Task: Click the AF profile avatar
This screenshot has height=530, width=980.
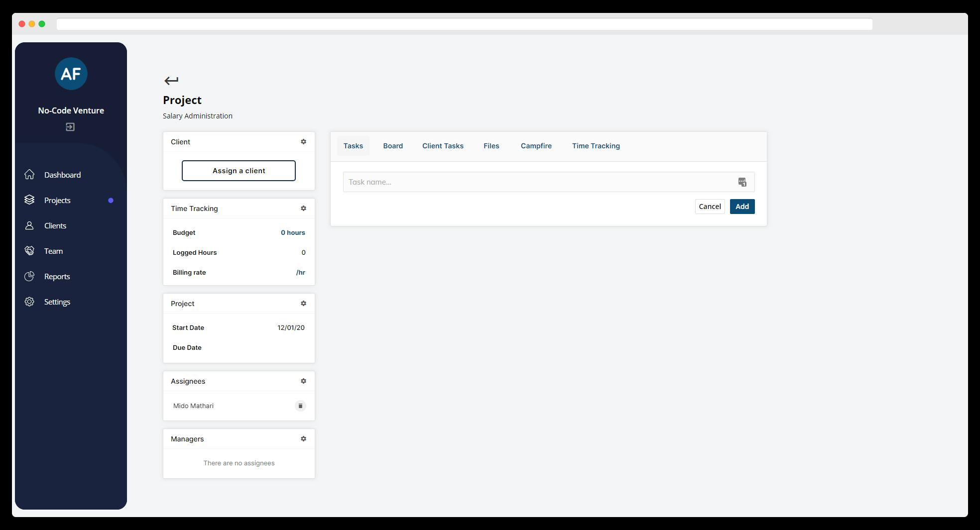Action: [x=71, y=74]
